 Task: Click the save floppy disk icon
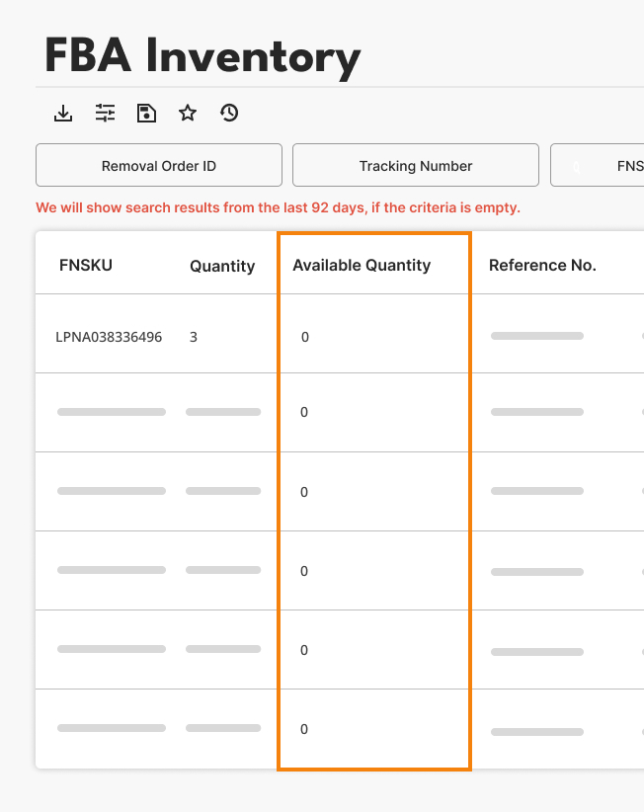tap(146, 114)
